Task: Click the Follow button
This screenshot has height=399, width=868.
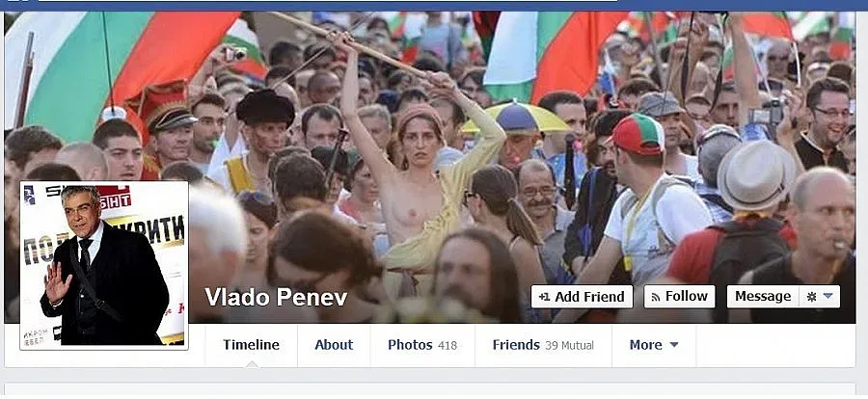Action: click(679, 297)
